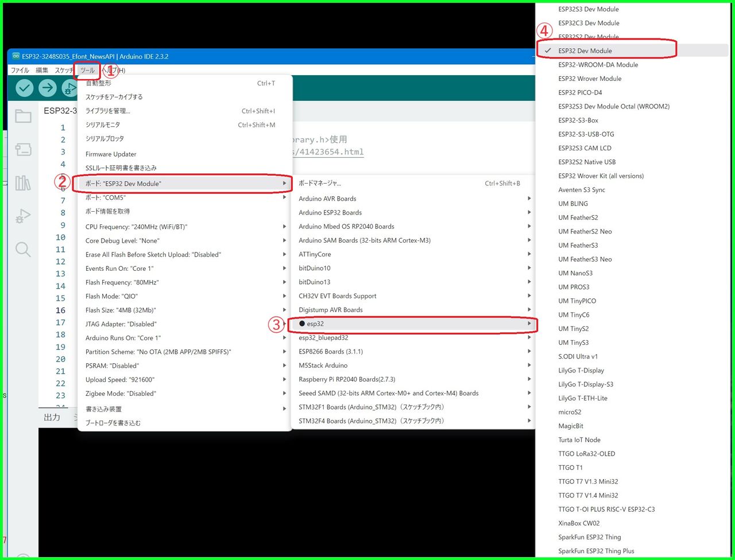
Task: Expand Arduino AVR Boards
Action: pos(413,199)
